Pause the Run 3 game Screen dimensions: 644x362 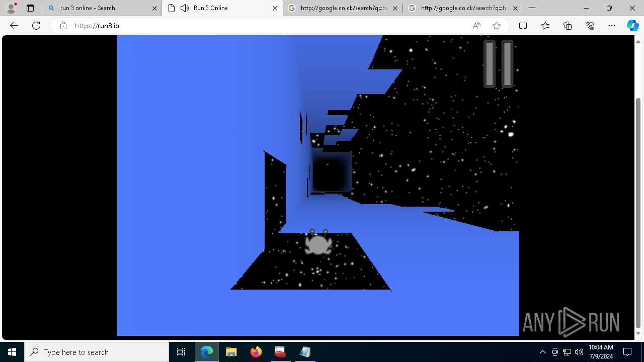[498, 64]
